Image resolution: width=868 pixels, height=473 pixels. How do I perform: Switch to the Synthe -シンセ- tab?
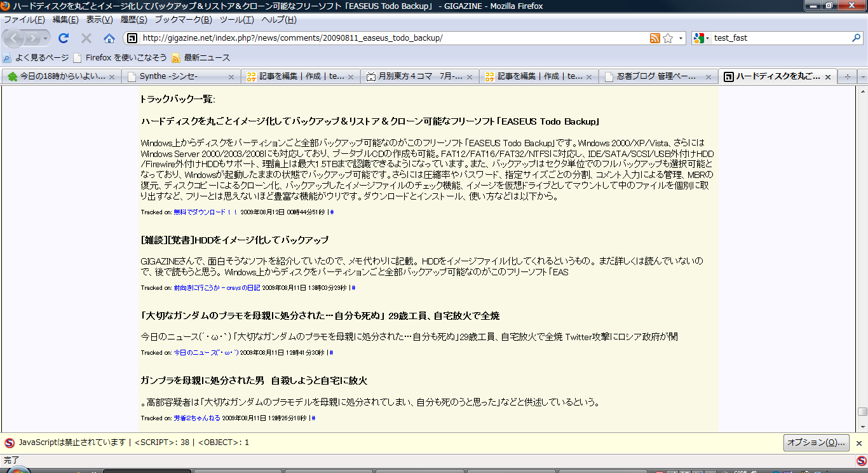[181, 76]
